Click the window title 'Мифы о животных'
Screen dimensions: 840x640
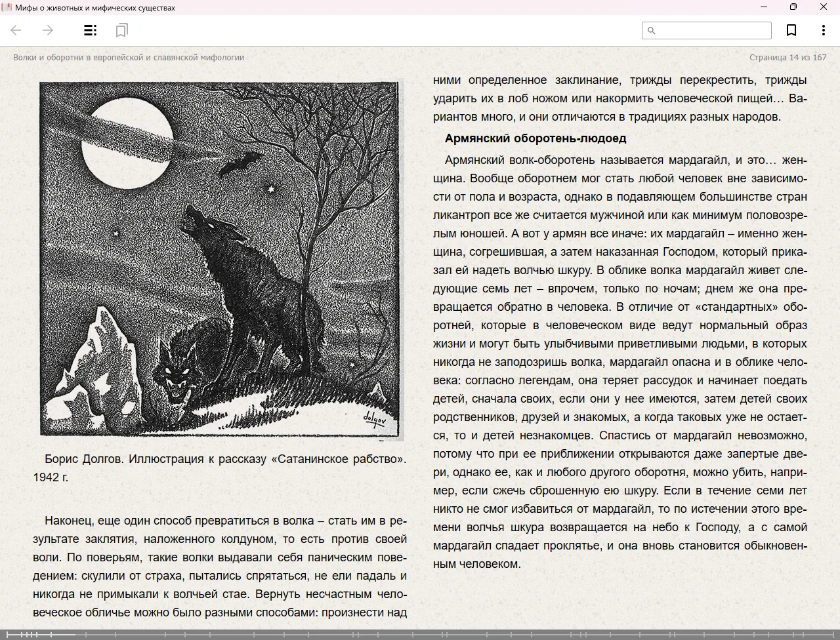[x=95, y=8]
